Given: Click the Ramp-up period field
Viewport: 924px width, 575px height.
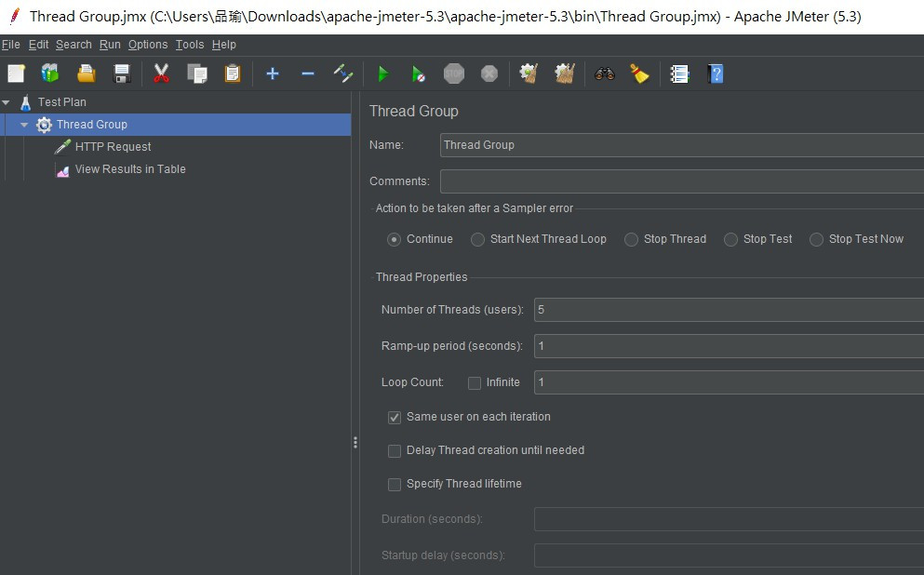Looking at the screenshot, I should (x=729, y=346).
